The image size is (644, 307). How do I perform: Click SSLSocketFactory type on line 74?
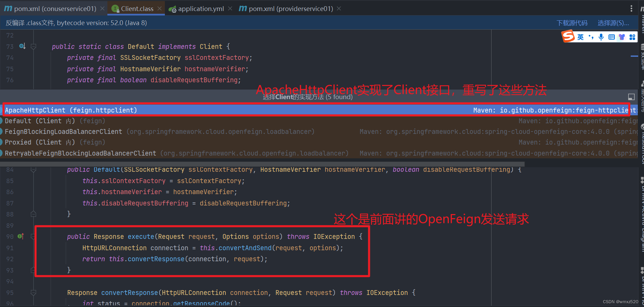tap(150, 57)
